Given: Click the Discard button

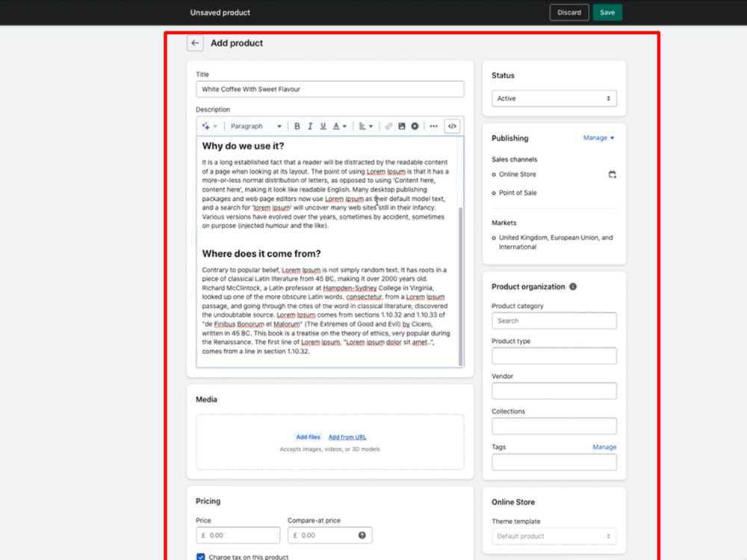Looking at the screenshot, I should pos(569,13).
